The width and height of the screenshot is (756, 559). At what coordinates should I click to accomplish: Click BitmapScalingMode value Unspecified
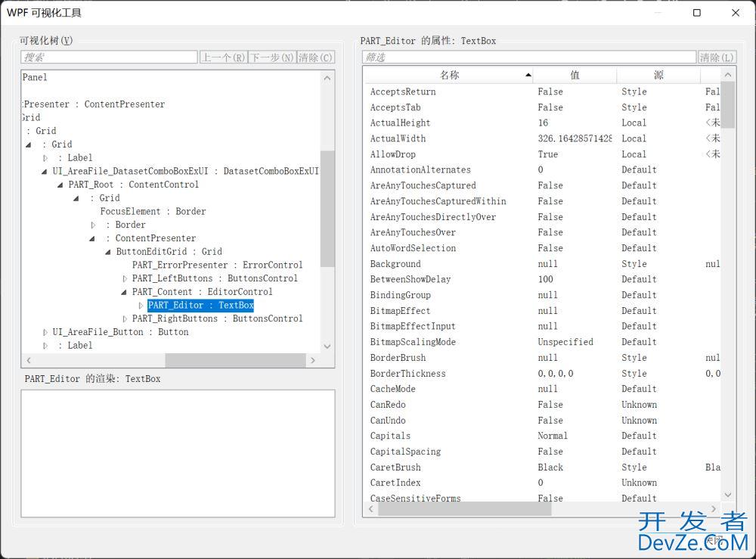click(x=565, y=342)
